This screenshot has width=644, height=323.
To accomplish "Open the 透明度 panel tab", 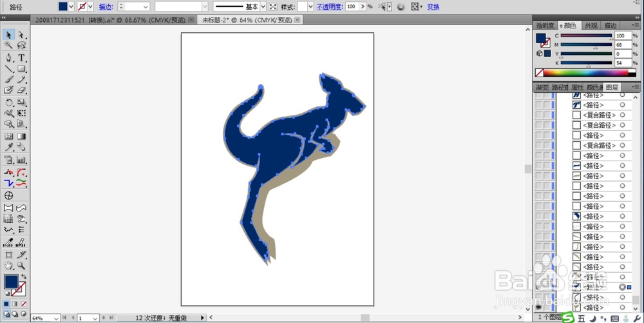I will click(545, 26).
